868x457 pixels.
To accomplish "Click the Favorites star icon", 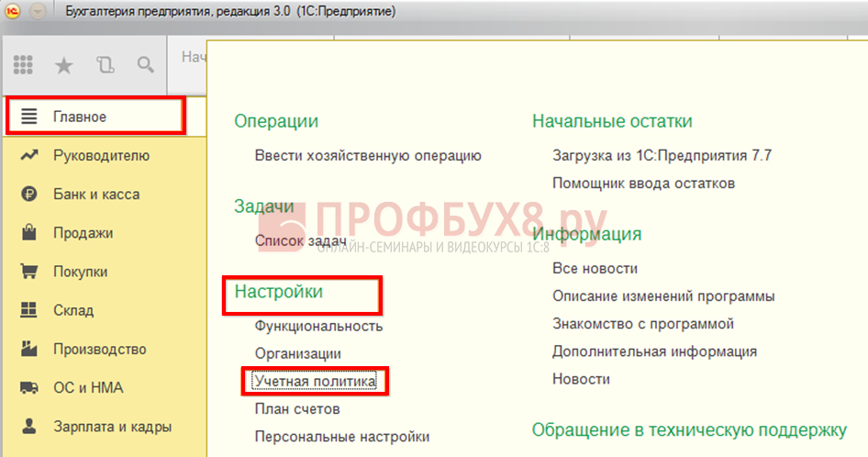I will click(x=64, y=65).
